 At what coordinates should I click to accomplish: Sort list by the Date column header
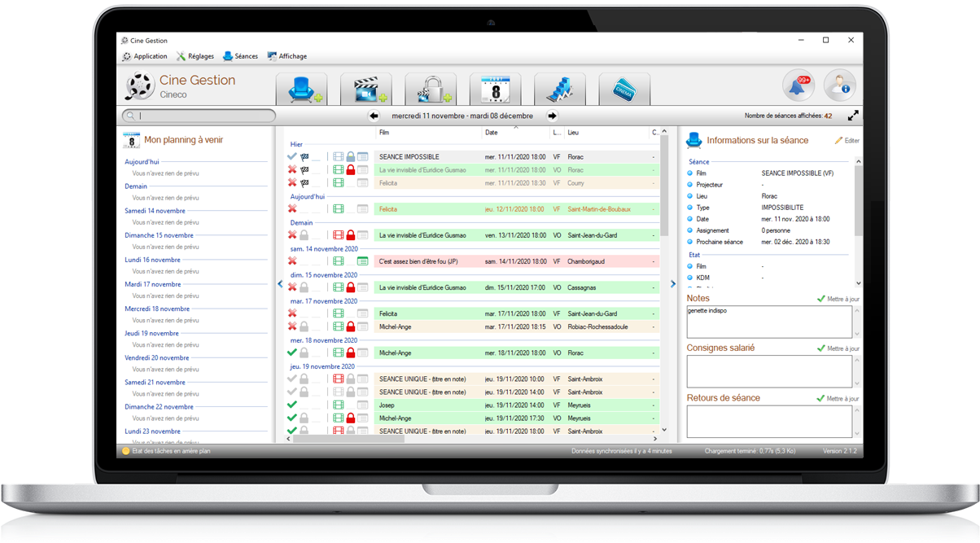(516, 132)
